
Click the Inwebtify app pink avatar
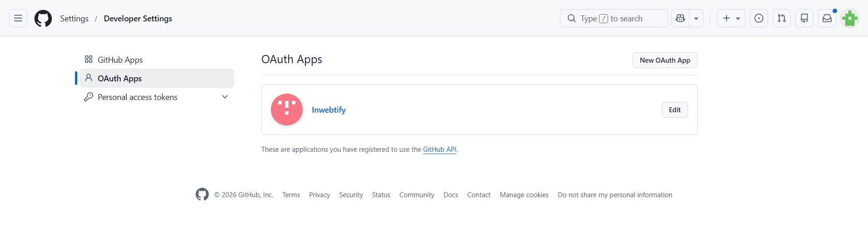(x=287, y=110)
